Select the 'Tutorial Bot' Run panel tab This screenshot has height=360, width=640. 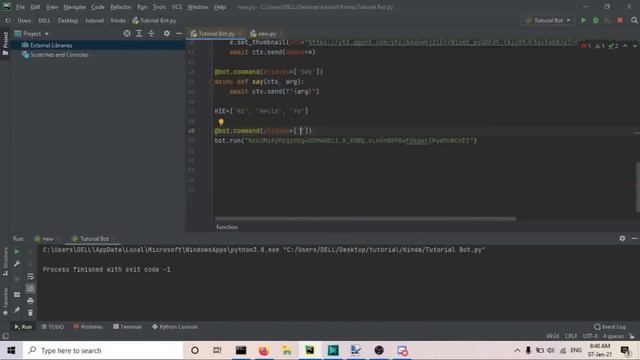tap(94, 239)
